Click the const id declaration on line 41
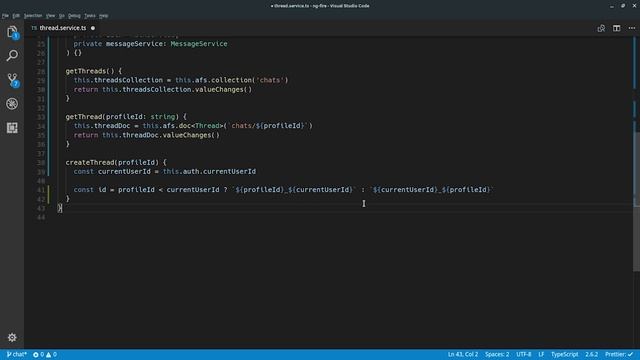Viewport: 640px width, 360px height. (x=90, y=190)
